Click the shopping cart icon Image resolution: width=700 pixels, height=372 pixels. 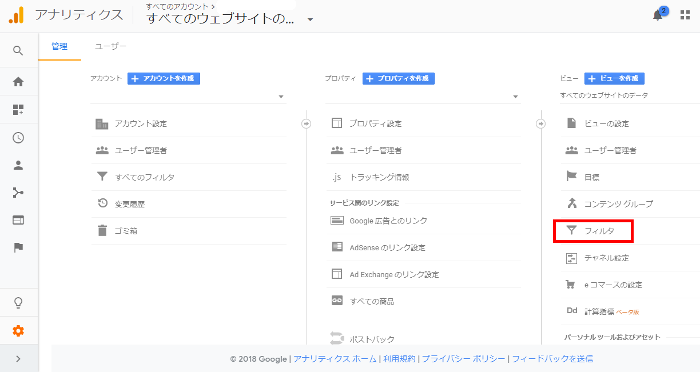(571, 284)
